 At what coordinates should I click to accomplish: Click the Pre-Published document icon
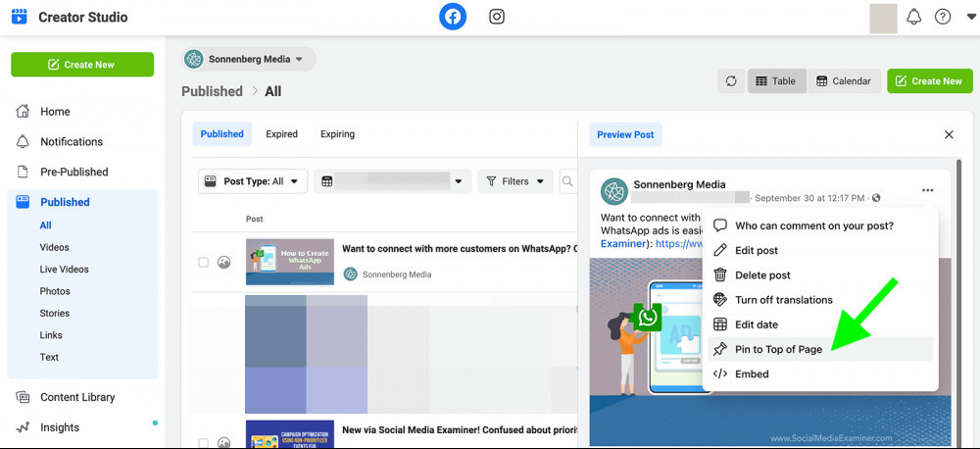tap(23, 172)
